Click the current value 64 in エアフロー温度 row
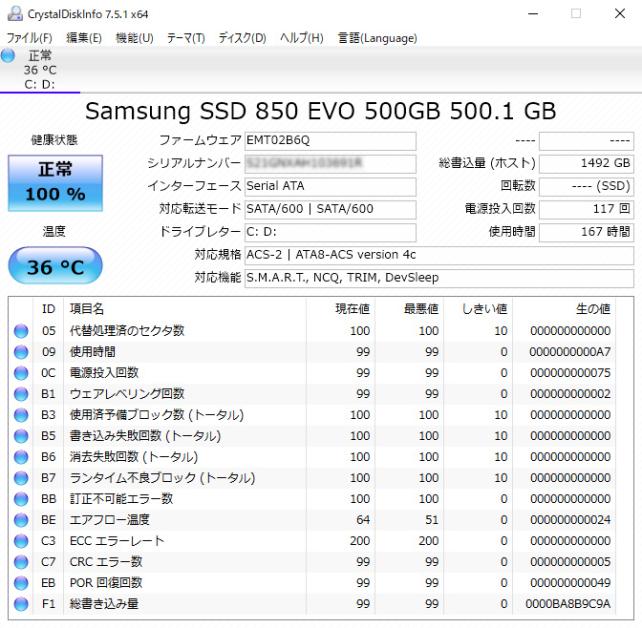The image size is (642, 628). coord(363,520)
